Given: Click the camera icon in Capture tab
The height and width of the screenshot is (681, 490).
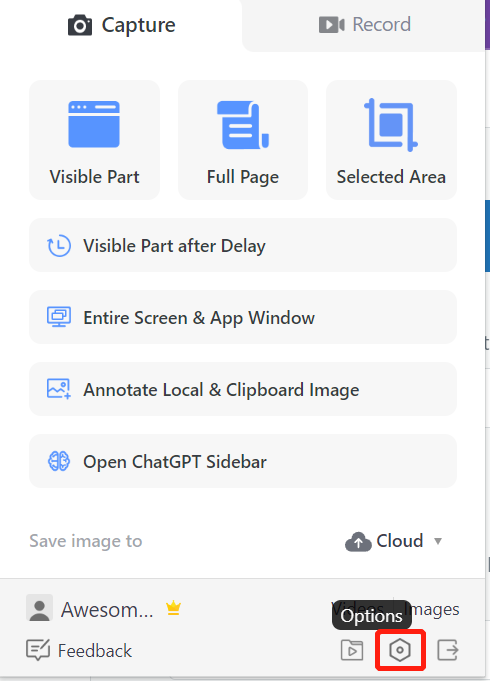Looking at the screenshot, I should point(80,25).
